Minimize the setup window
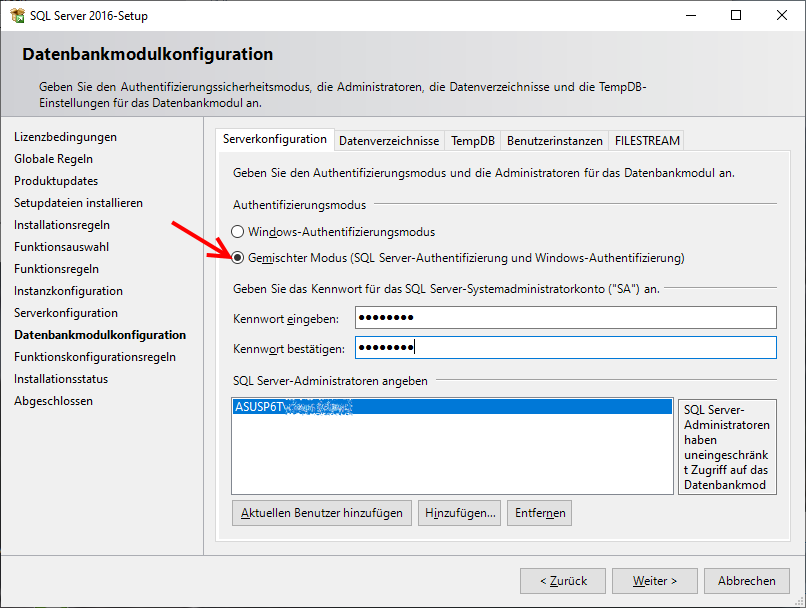This screenshot has width=806, height=608. [690, 15]
